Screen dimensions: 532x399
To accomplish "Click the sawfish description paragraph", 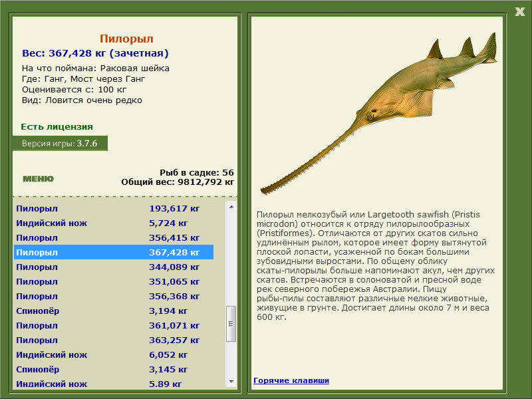I will pyautogui.click(x=376, y=265).
